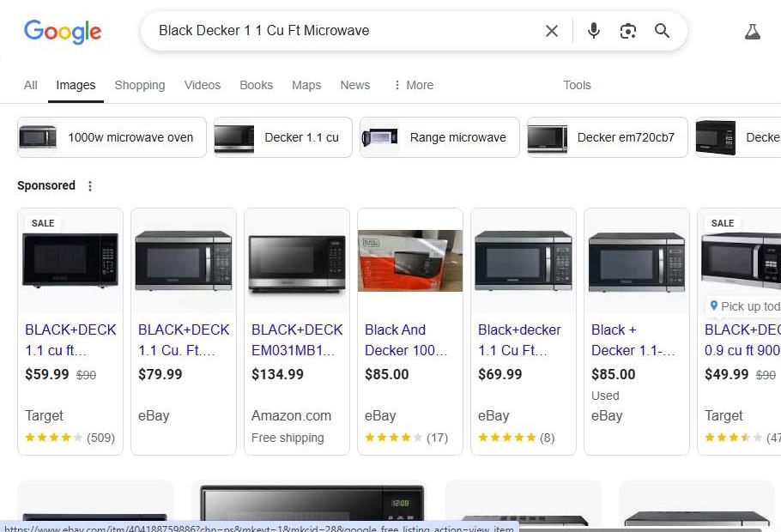The image size is (781, 532).
Task: Click the Sponsored label
Action: [46, 185]
